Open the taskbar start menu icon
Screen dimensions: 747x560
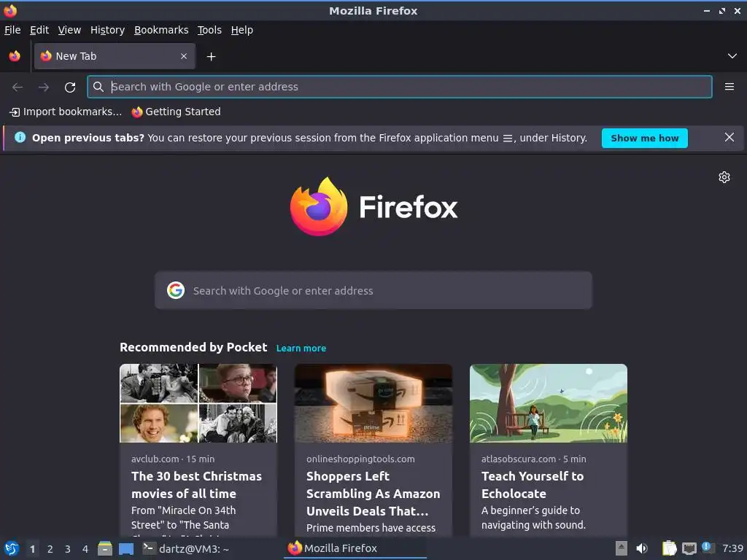(12, 548)
